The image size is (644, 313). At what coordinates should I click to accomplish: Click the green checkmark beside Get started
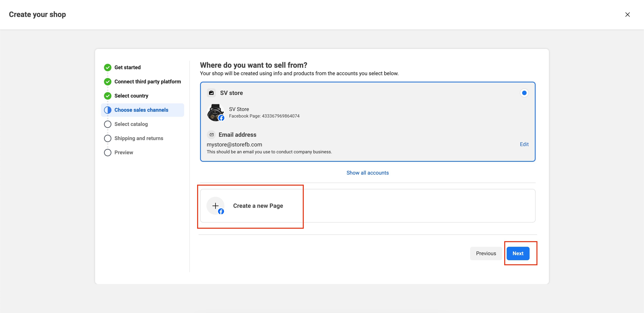[x=108, y=67]
